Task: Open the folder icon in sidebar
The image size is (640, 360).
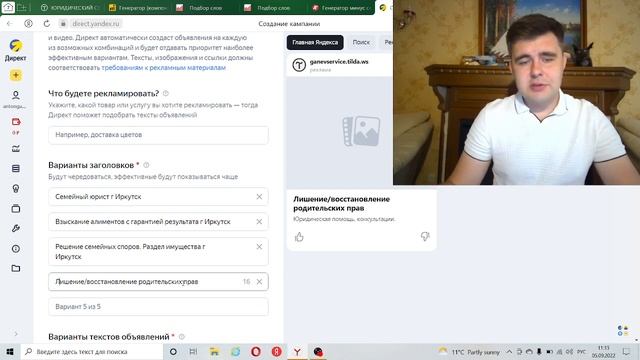Action: coord(16,268)
